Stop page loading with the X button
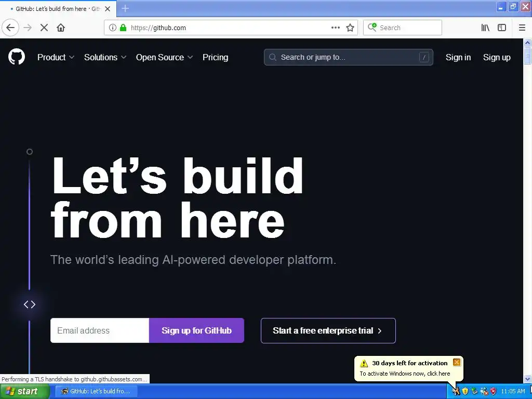Image resolution: width=532 pixels, height=399 pixels. 44,28
